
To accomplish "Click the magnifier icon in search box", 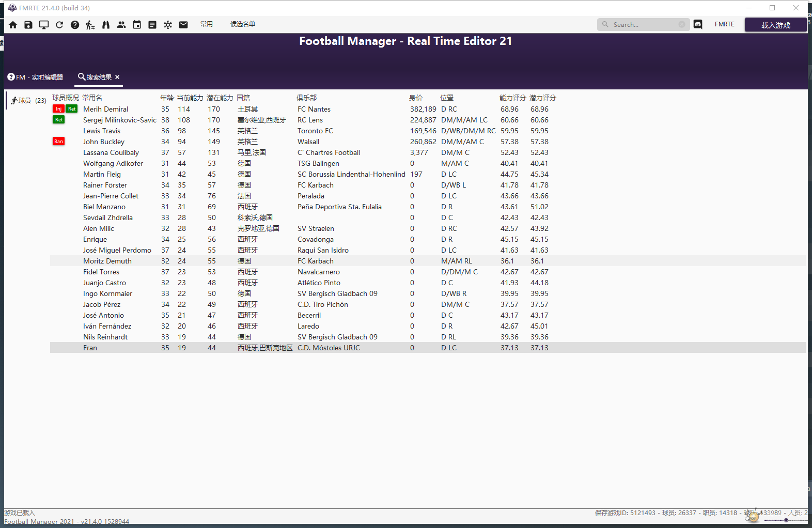I will 605,24.
